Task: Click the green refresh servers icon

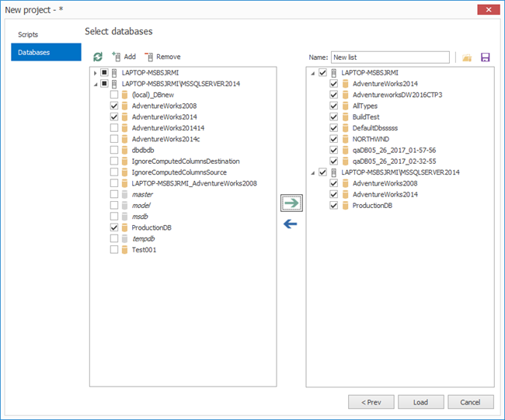Action: coord(98,57)
